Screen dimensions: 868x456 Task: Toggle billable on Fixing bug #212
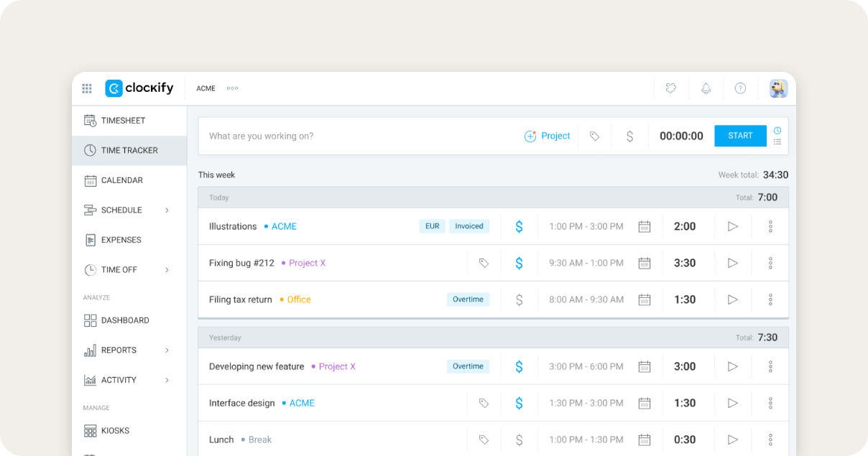pyautogui.click(x=519, y=263)
